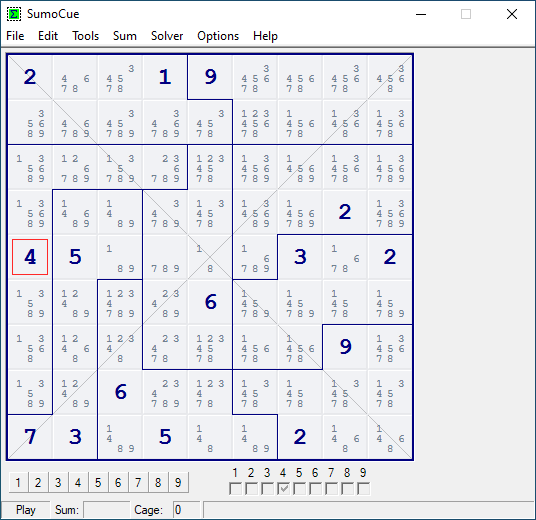Open the Sum menu

125,36
